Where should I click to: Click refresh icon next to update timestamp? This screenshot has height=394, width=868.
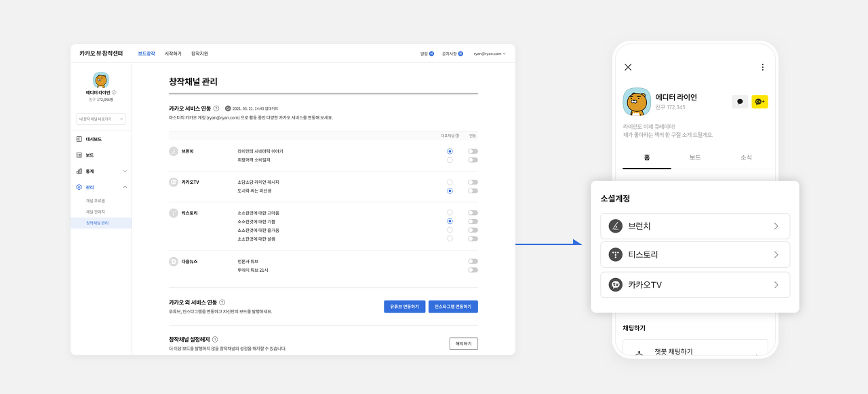point(228,109)
